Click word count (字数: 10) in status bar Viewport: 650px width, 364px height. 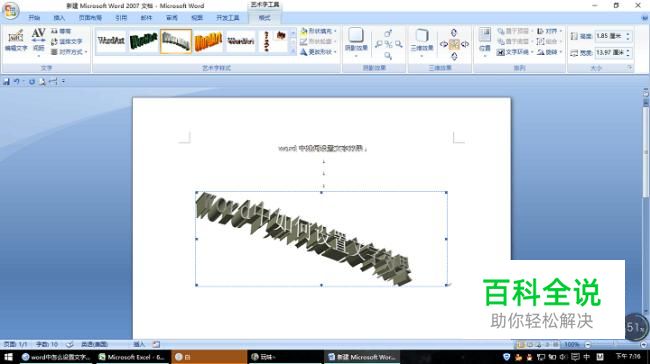click(x=46, y=344)
